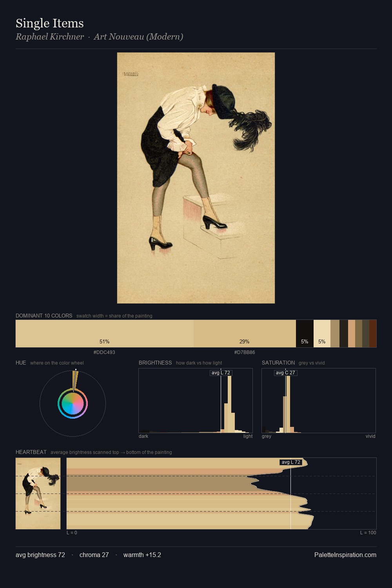Click the "vivid" axis label
Screen dimensions: 392x588
tap(370, 436)
